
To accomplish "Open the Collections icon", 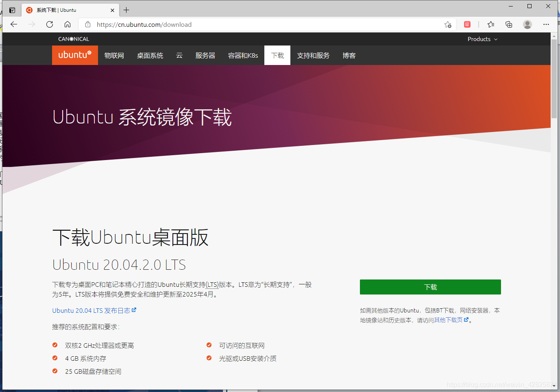I will click(x=509, y=24).
